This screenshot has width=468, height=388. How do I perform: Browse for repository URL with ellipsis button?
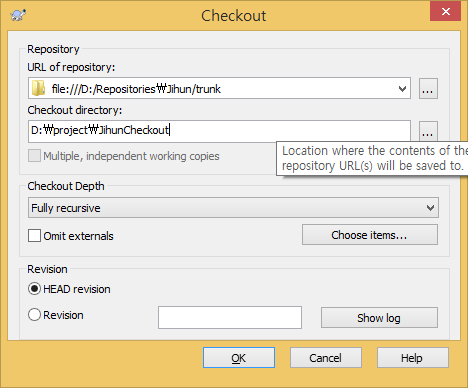(x=428, y=89)
